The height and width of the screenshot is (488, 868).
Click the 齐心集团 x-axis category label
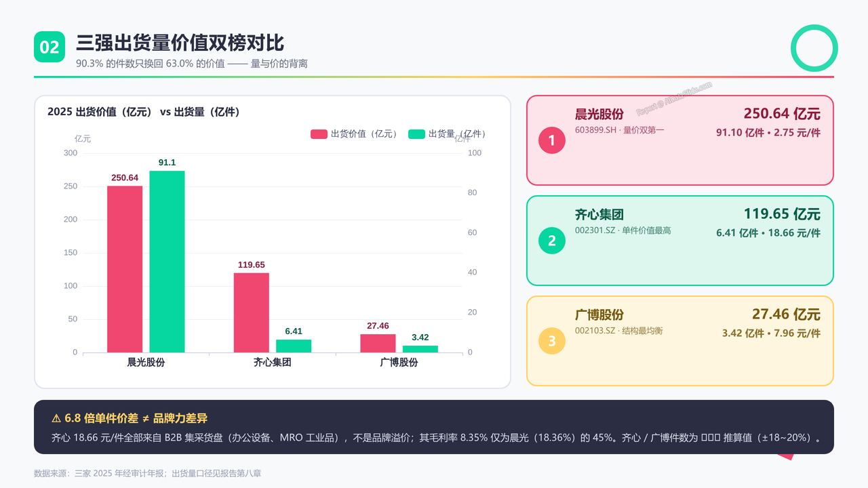[273, 363]
